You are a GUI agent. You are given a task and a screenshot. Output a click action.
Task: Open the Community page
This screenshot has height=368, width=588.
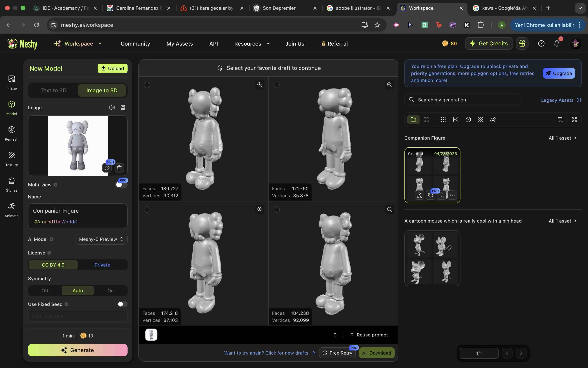[x=135, y=44]
